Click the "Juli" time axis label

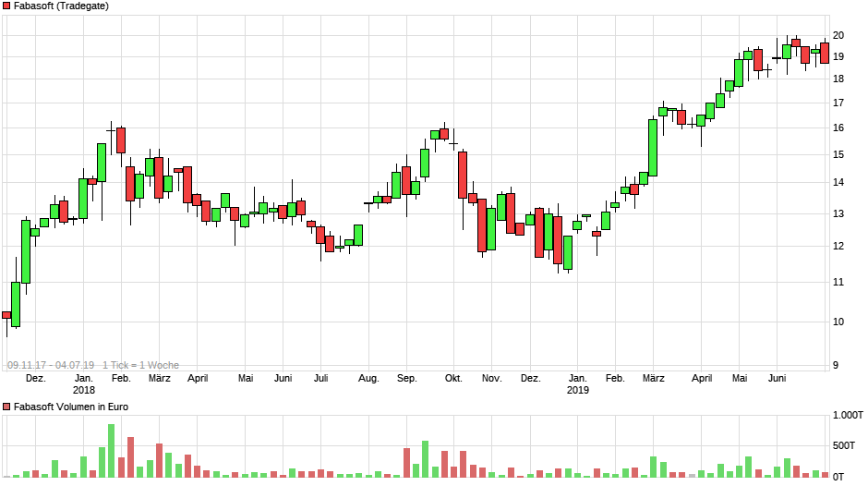321,378
